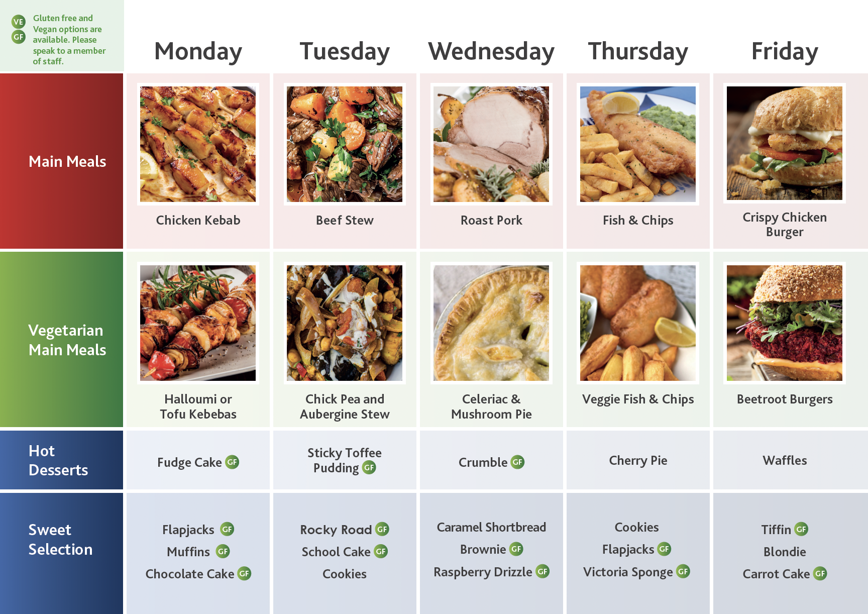Click the Beetroot Burgers image
Image resolution: width=868 pixels, height=614 pixels.
pyautogui.click(x=785, y=323)
